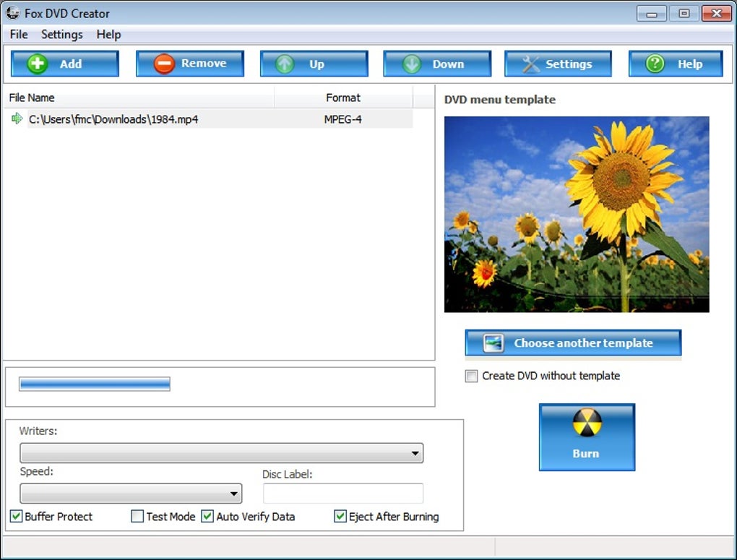Click the radiation Burn icon
Image resolution: width=737 pixels, height=560 pixels.
(587, 422)
